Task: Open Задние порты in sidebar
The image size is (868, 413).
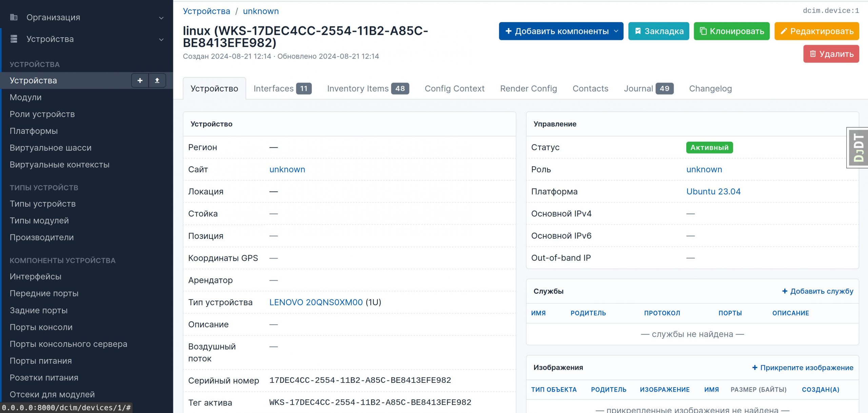Action: [x=39, y=310]
